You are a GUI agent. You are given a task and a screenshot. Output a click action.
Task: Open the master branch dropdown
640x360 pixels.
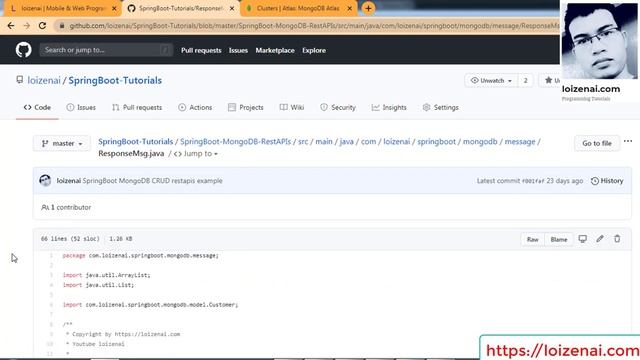62,143
